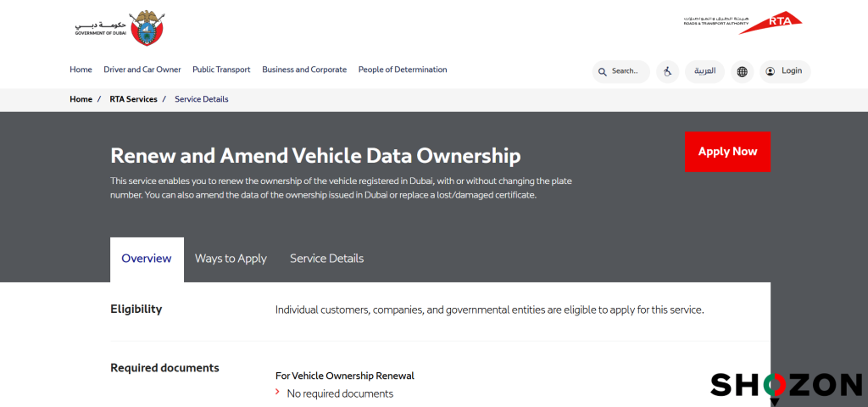Select the Service Details tab
Image resolution: width=868 pixels, height=407 pixels.
[x=326, y=259]
